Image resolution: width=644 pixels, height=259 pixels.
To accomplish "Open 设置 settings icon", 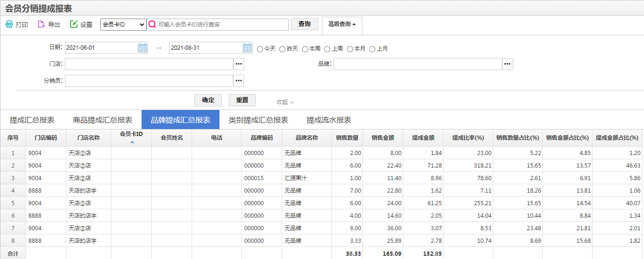I will [74, 25].
